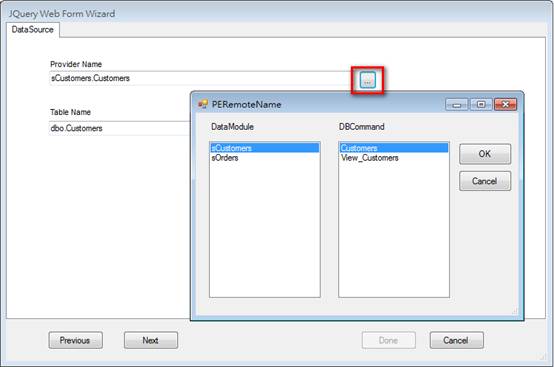
Task: Focus the Table Name field with dbo.Customers
Action: pyautogui.click(x=120, y=128)
